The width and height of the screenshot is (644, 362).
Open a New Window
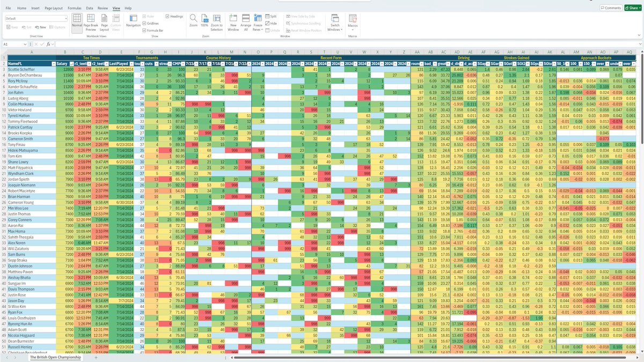click(x=233, y=23)
